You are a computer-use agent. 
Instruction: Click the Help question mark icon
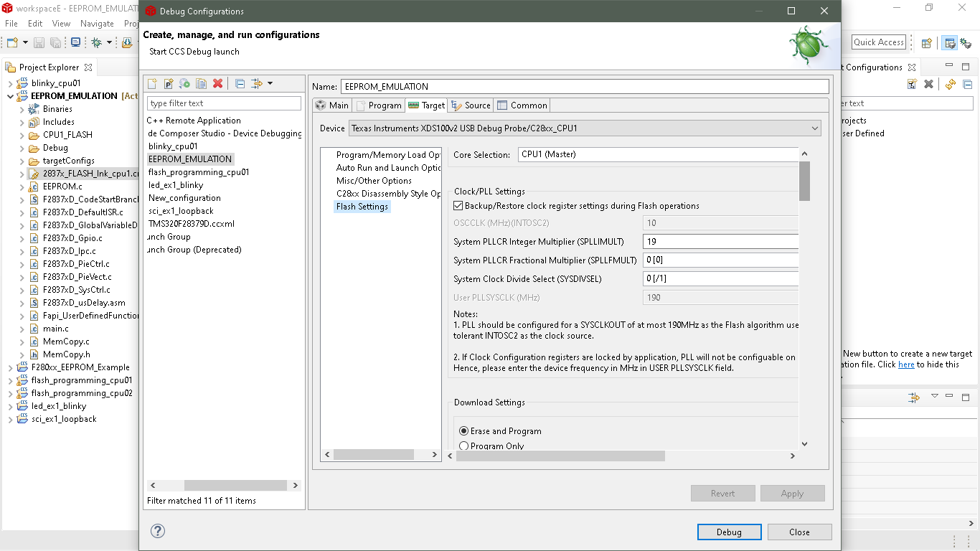(x=158, y=531)
